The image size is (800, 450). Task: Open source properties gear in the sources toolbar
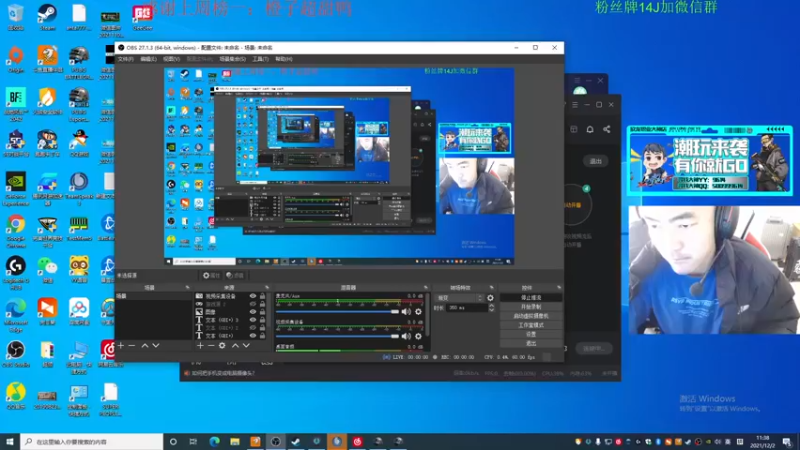(x=222, y=346)
